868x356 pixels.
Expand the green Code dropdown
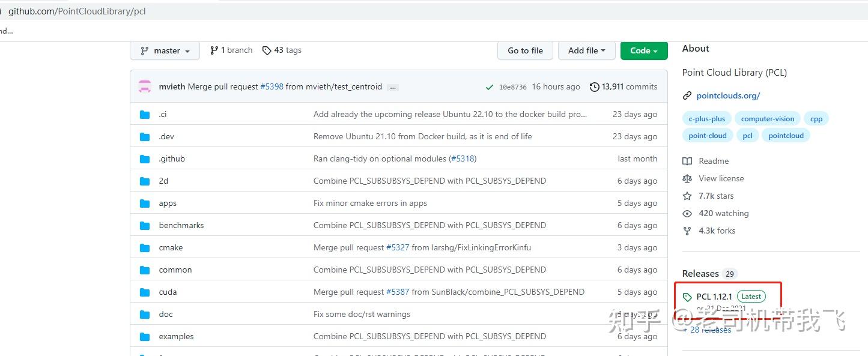click(643, 50)
